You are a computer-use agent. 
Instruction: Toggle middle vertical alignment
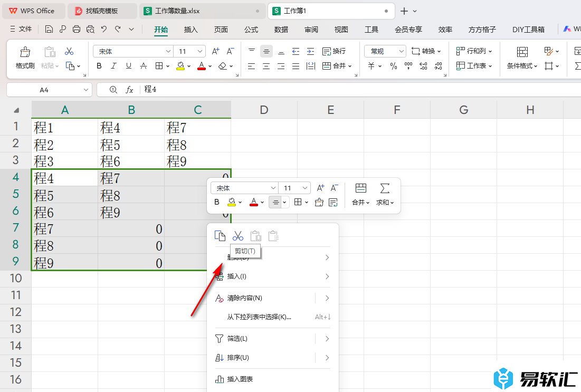pos(266,52)
